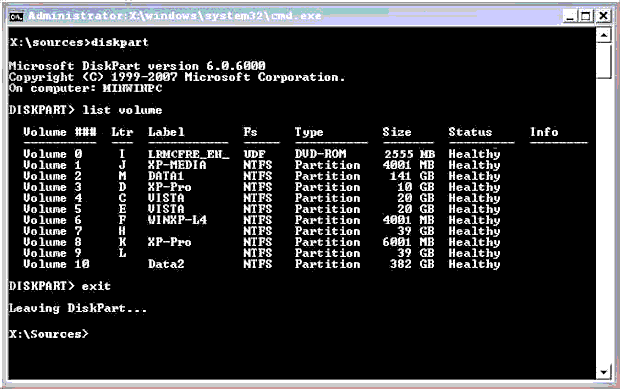This screenshot has width=620, height=389.
Task: Click the 'Info' column header
Action: [544, 132]
